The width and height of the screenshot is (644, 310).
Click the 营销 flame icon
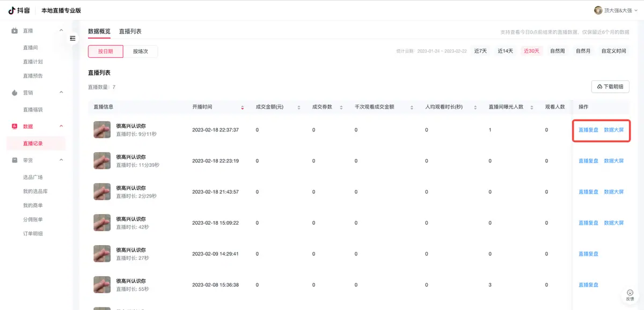tap(15, 92)
